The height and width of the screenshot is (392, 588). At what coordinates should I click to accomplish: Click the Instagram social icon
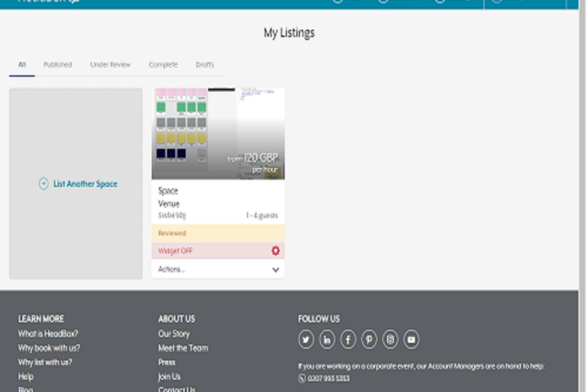click(390, 340)
